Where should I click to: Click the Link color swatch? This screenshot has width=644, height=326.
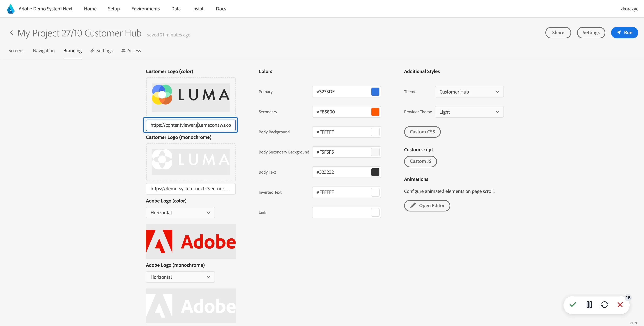tap(375, 212)
